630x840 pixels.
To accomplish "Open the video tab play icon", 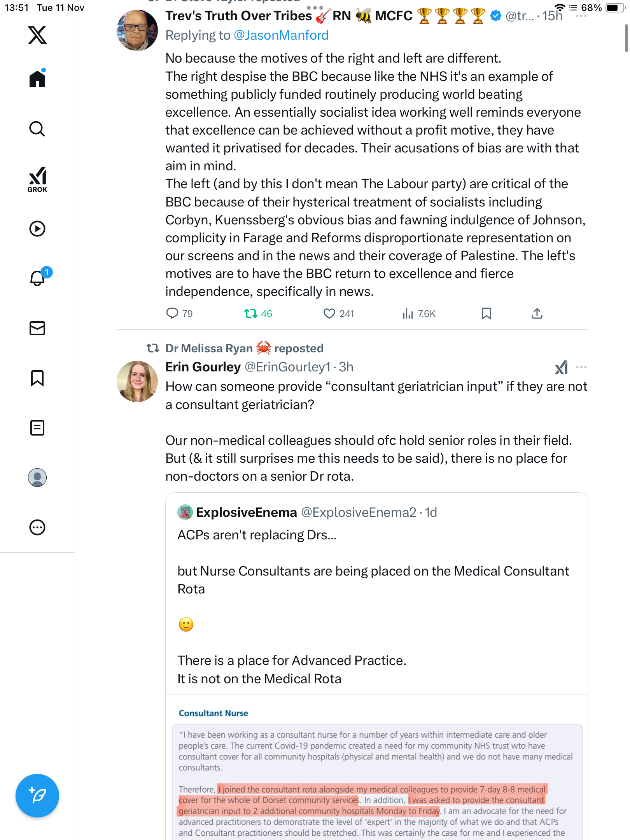I will tap(37, 229).
